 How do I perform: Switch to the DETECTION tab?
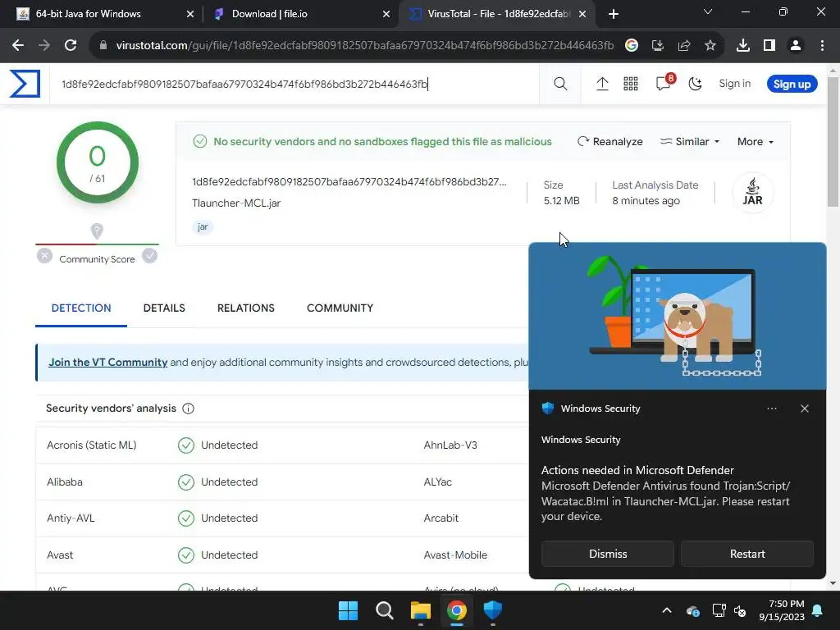click(x=81, y=308)
